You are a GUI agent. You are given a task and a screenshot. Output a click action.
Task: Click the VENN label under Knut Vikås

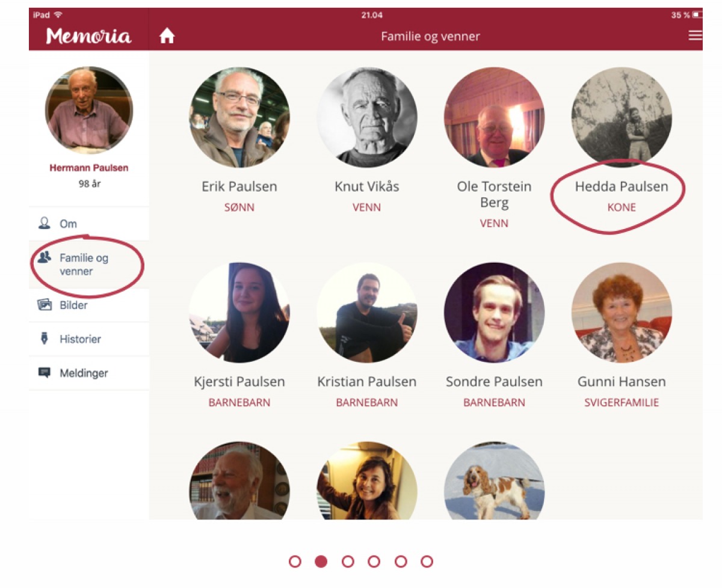pos(367,207)
